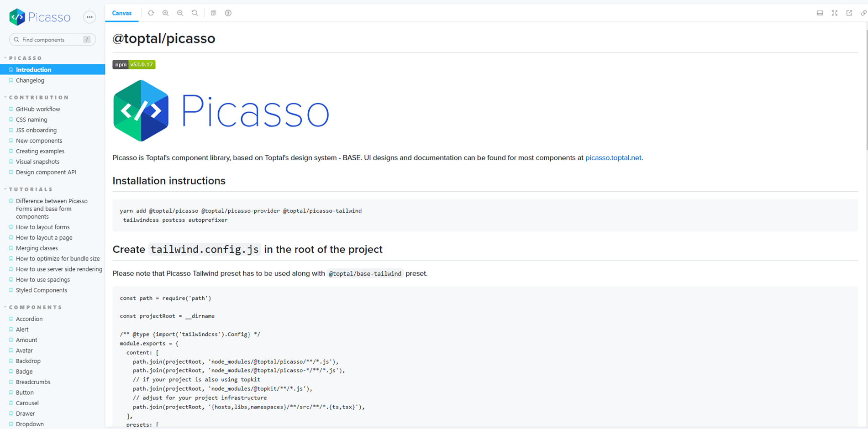Collapse the TUTORIALS sidebar section
The image size is (868, 429).
pos(31,189)
